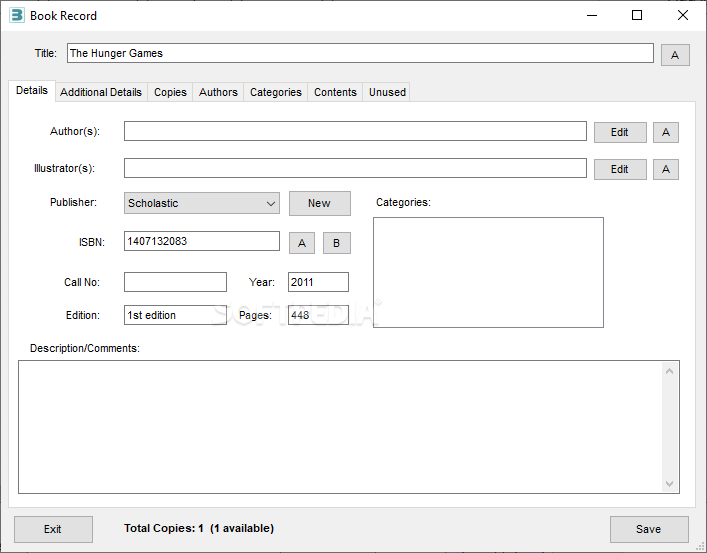Click the Total Copies status text
The height and width of the screenshot is (553, 707).
click(199, 528)
